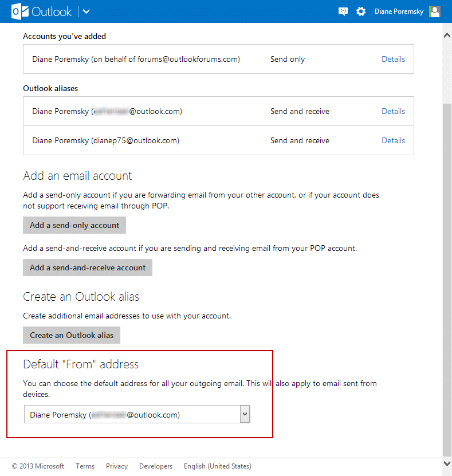
Task: Open the Privacy footer link
Action: pos(117,466)
